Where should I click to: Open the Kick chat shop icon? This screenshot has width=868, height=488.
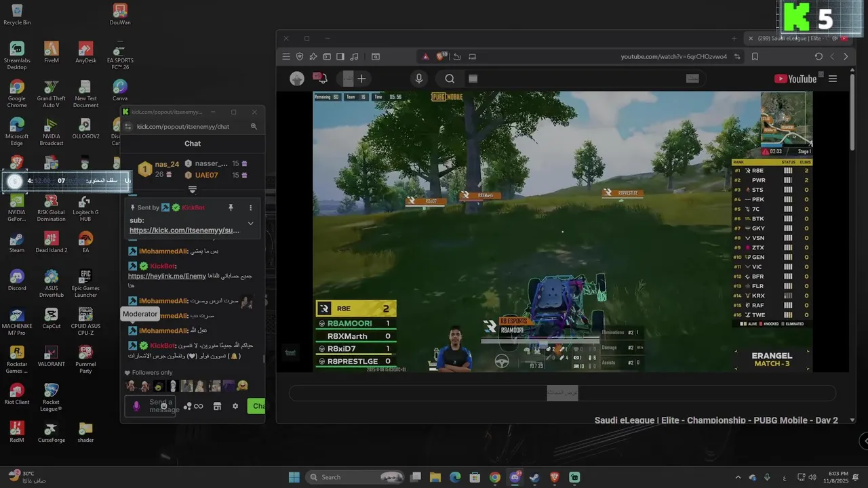pyautogui.click(x=217, y=406)
